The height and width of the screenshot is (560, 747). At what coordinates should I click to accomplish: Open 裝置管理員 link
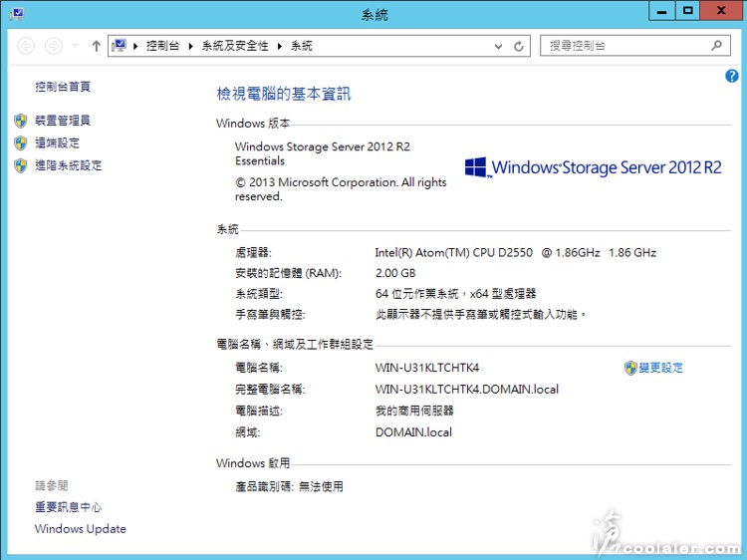(x=63, y=121)
